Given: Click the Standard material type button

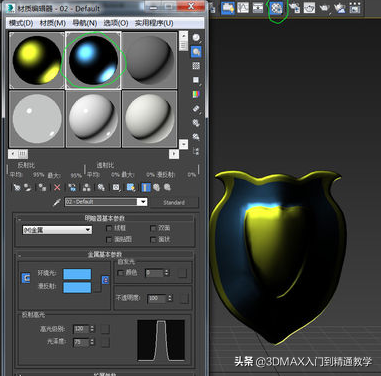Looking at the screenshot, I should 174,202.
